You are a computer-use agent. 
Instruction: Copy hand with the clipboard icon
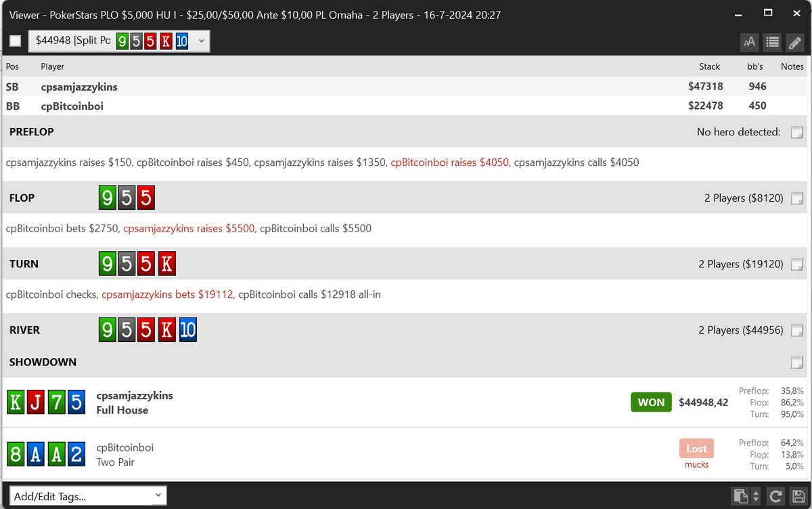tap(741, 495)
